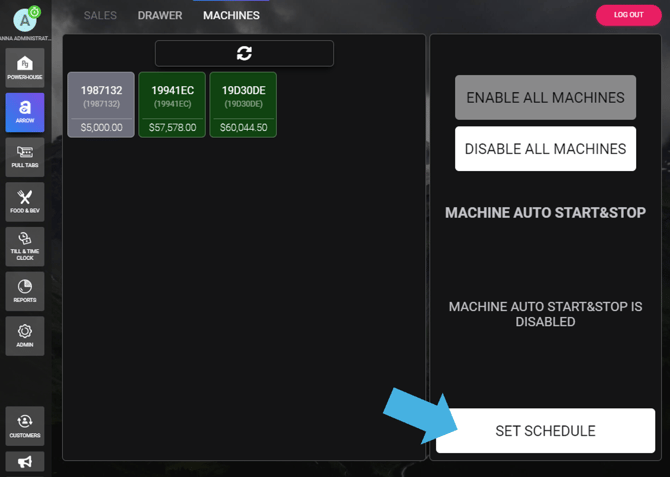Open the Reports icon in sidebar
This screenshot has height=477, width=670.
(x=25, y=290)
